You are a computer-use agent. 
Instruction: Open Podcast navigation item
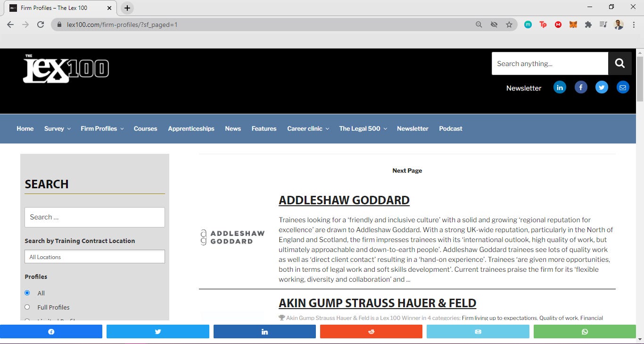click(451, 128)
